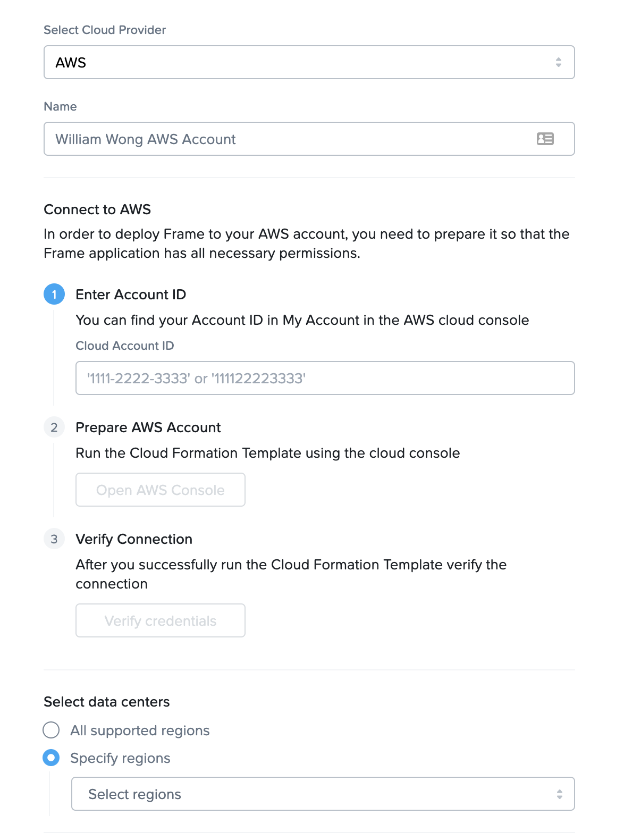Click the step 1 circle badge
The height and width of the screenshot is (840, 624).
click(x=54, y=295)
